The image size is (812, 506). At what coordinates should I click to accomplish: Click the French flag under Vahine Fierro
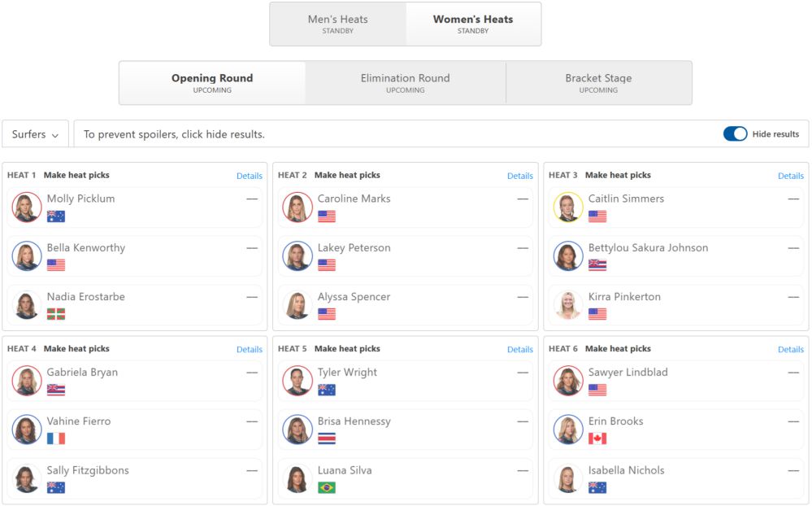tap(56, 438)
